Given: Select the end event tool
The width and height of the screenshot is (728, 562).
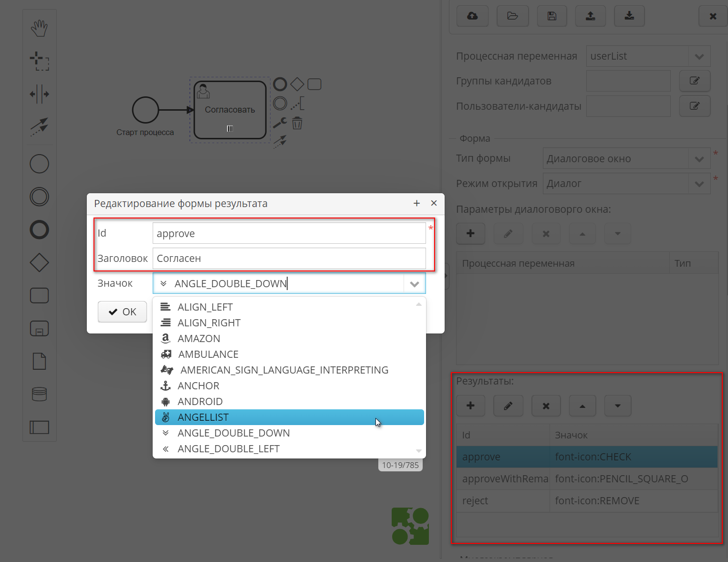Looking at the screenshot, I should click(39, 229).
